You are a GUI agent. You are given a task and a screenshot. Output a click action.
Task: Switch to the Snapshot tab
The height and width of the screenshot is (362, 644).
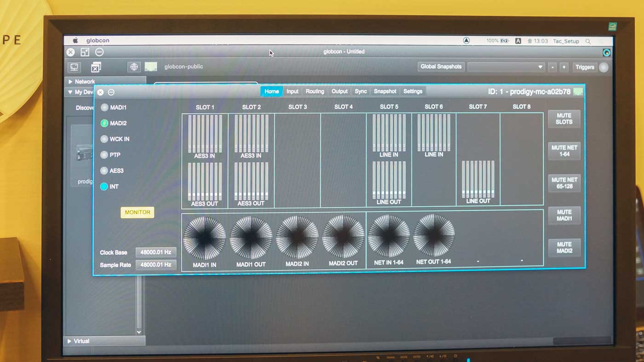click(x=385, y=91)
